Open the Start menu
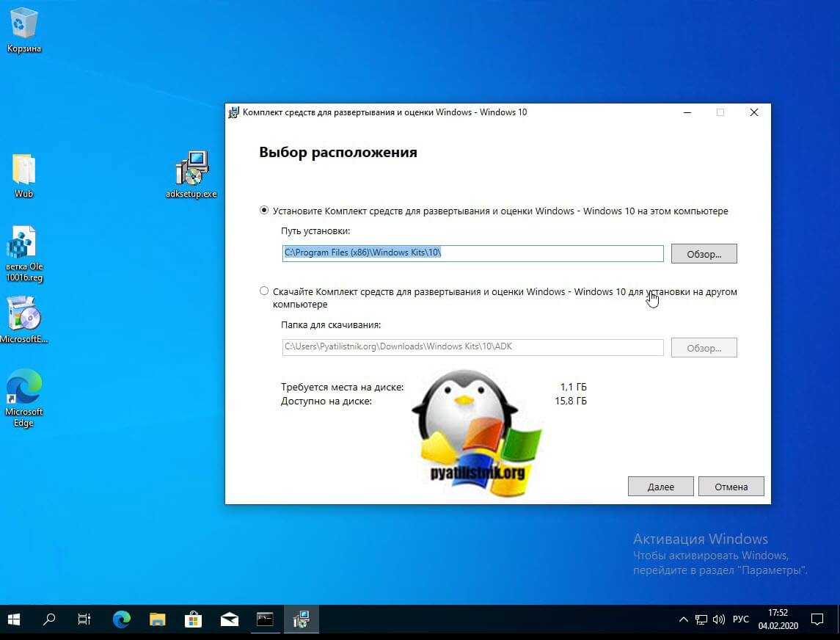This screenshot has height=640, width=840. coord(14,620)
